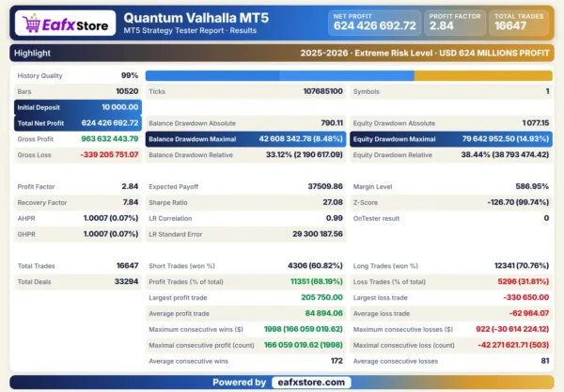Click the Eafx Store shopping cart icon

[31, 23]
